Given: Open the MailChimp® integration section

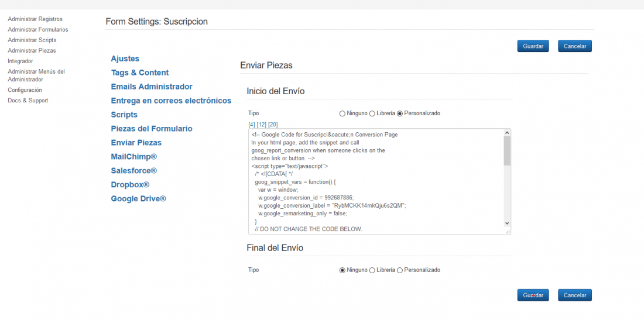Looking at the screenshot, I should (134, 157).
